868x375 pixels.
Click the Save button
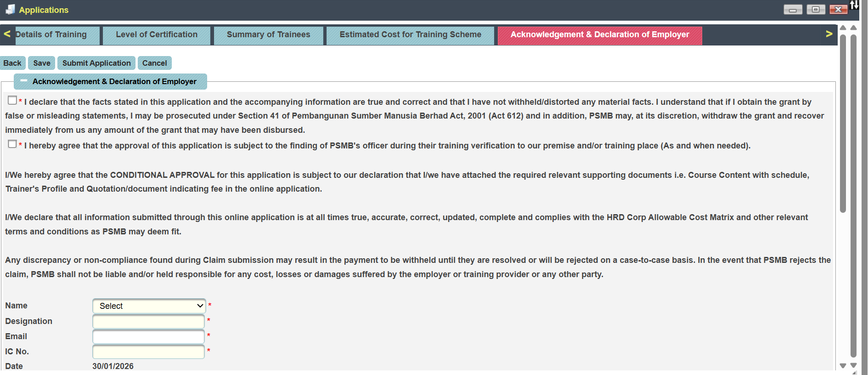(41, 63)
